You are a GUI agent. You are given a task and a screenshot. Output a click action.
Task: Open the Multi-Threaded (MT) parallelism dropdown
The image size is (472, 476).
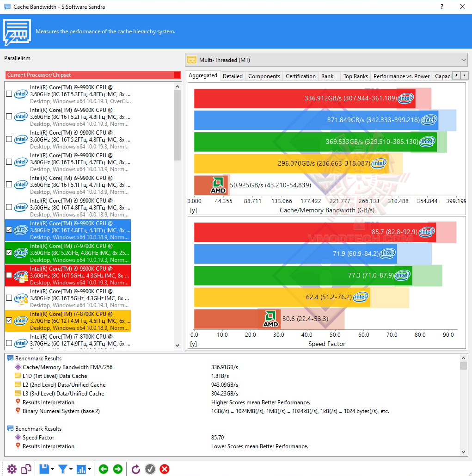[326, 60]
